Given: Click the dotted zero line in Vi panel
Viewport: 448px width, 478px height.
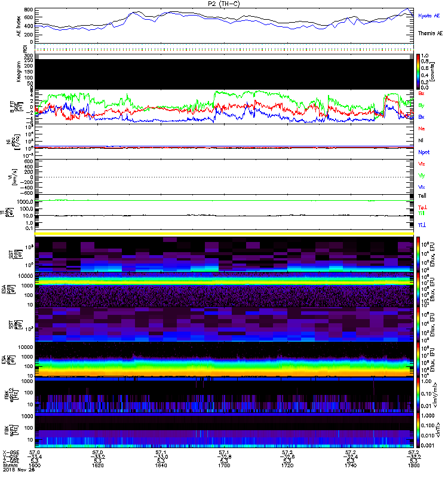Looking at the screenshot, I should point(225,177).
